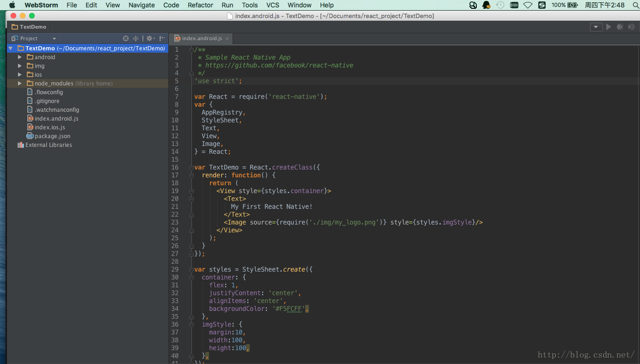The width and height of the screenshot is (640, 364).
Task: Click the 100% battery indicator
Action: 565,5
